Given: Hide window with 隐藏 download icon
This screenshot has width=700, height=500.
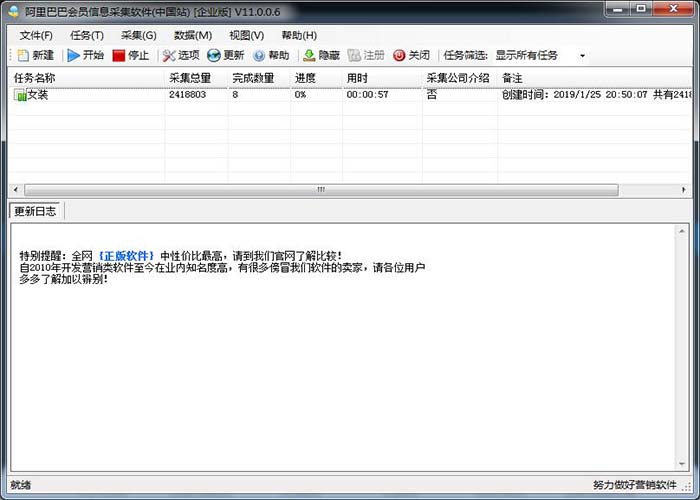Looking at the screenshot, I should click(x=309, y=55).
